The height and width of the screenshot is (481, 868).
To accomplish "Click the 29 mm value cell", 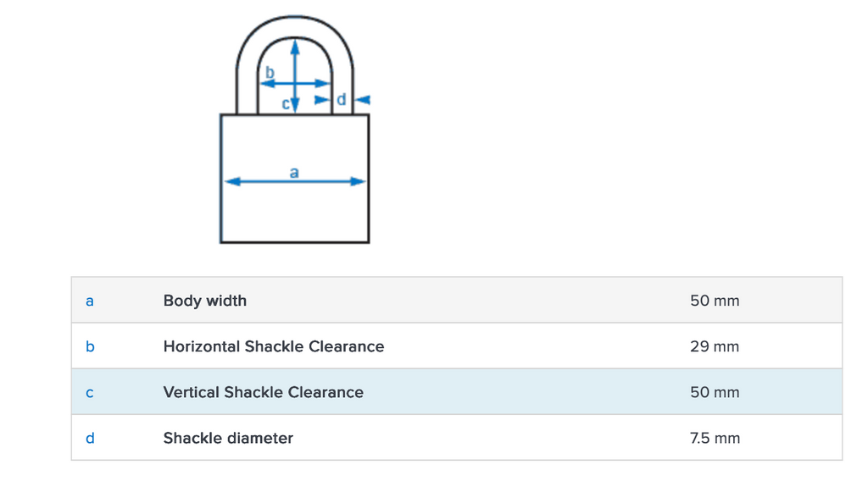I will (715, 346).
